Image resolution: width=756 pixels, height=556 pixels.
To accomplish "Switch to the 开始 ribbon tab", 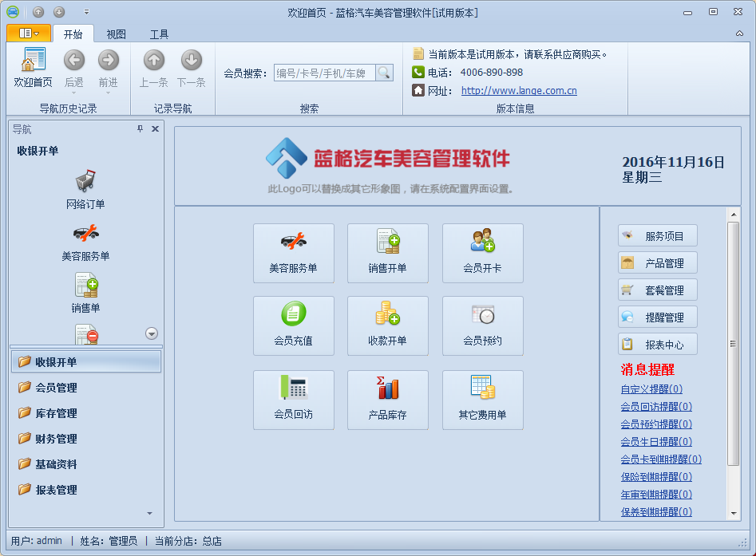I will tap(73, 34).
